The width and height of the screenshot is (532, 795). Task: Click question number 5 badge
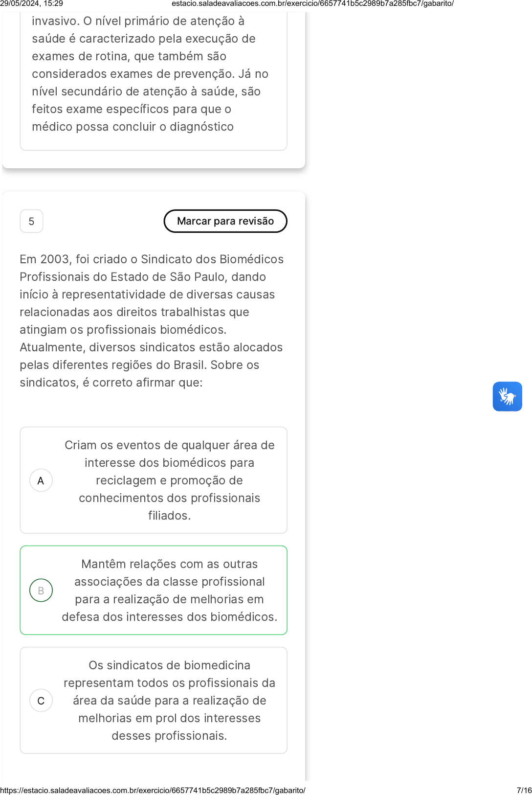pos(31,221)
